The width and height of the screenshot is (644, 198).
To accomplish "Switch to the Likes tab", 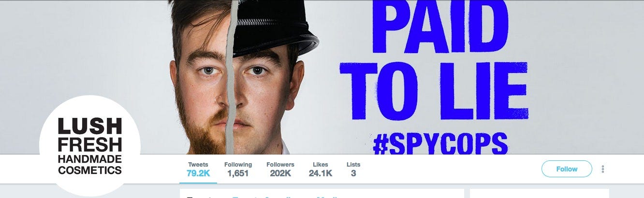I will pos(321,169).
